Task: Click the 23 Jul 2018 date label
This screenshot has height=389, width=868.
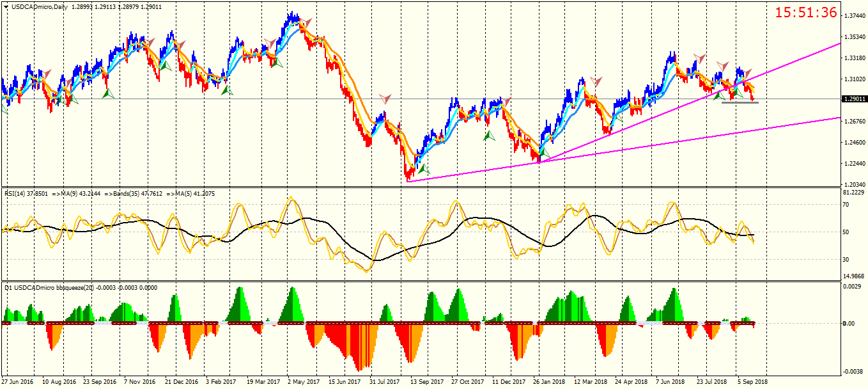Action: [713, 382]
